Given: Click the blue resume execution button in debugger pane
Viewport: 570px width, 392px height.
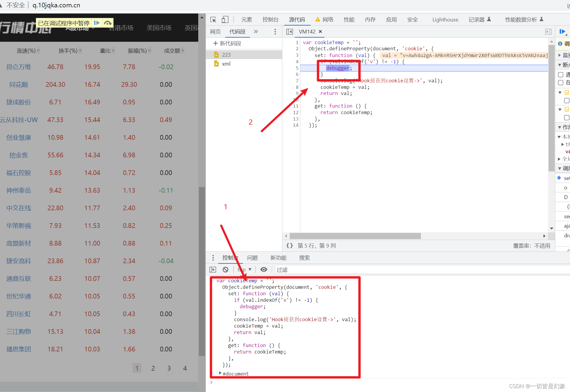Looking at the screenshot, I should click(562, 31).
